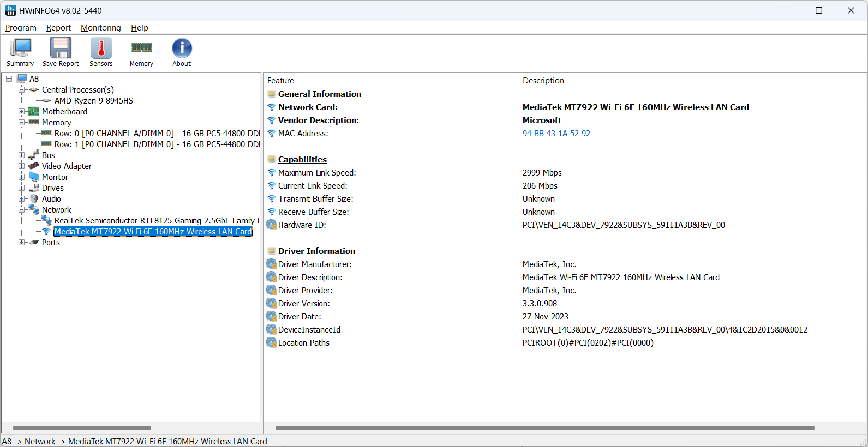Open the About info icon
This screenshot has width=868, height=447.
pos(182,49)
